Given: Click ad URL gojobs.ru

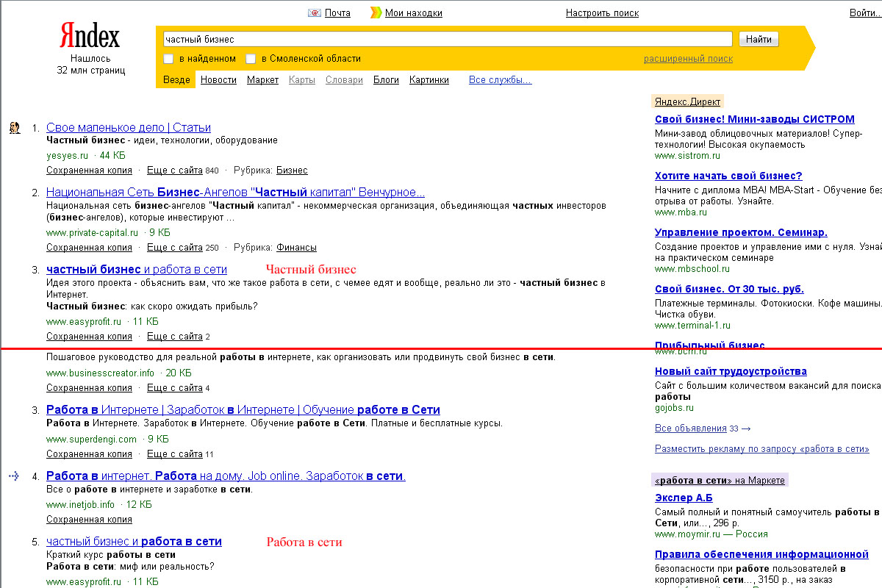Looking at the screenshot, I should coord(674,408).
